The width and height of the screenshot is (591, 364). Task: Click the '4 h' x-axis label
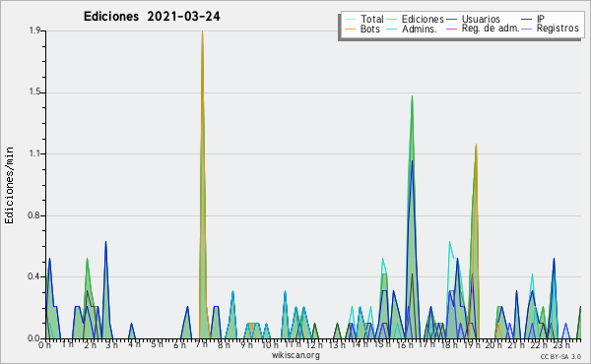click(134, 344)
